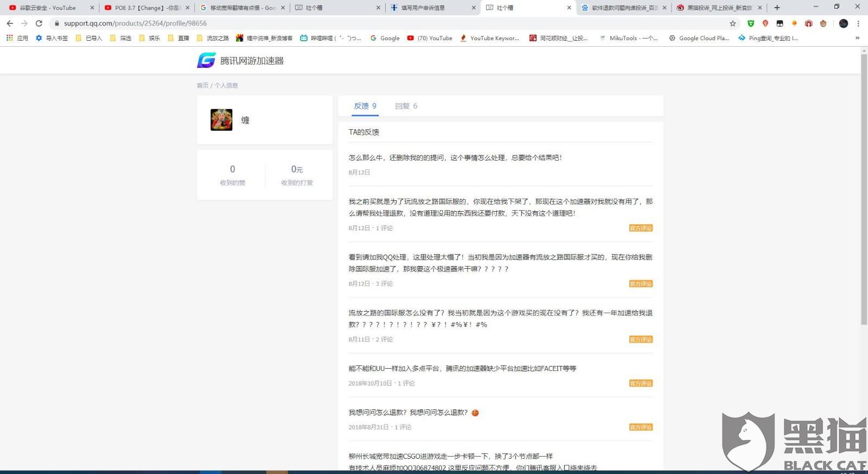Image resolution: width=868 pixels, height=474 pixels.
Task: Open the red map pin extension
Action: point(765,23)
